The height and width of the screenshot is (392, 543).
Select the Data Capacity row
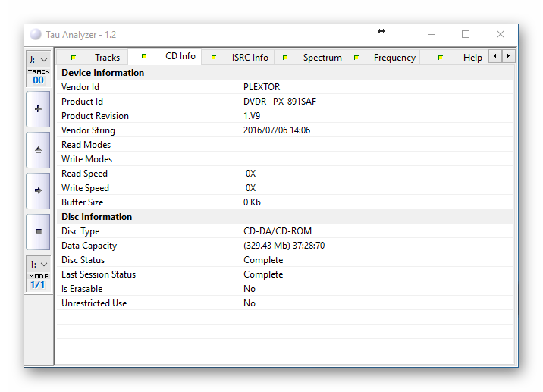284,246
